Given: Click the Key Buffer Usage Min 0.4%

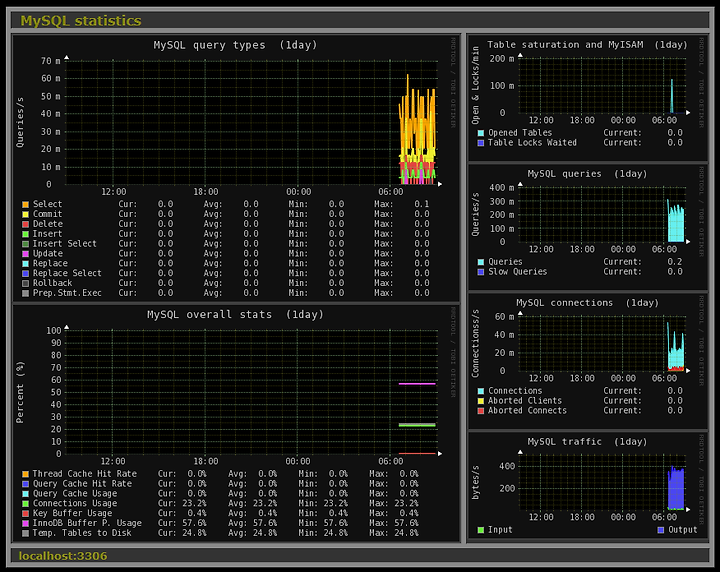Looking at the screenshot, I should pos(338,514).
